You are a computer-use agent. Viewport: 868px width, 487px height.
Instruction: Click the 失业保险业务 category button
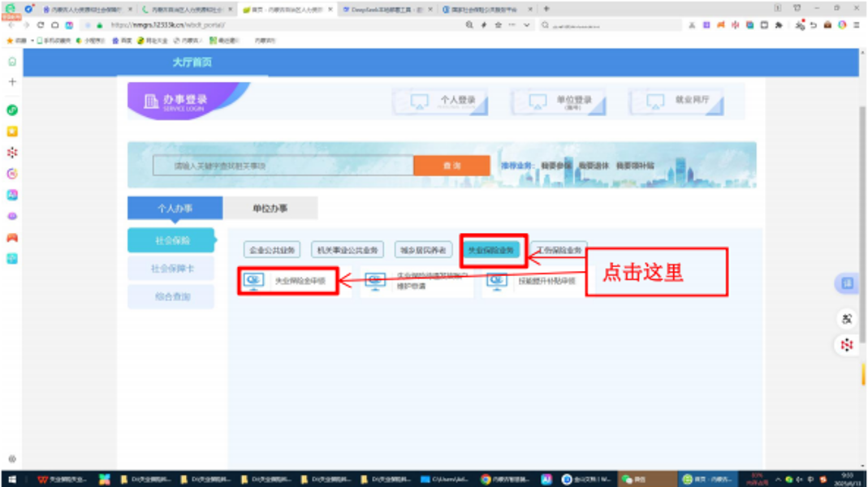pyautogui.click(x=491, y=250)
